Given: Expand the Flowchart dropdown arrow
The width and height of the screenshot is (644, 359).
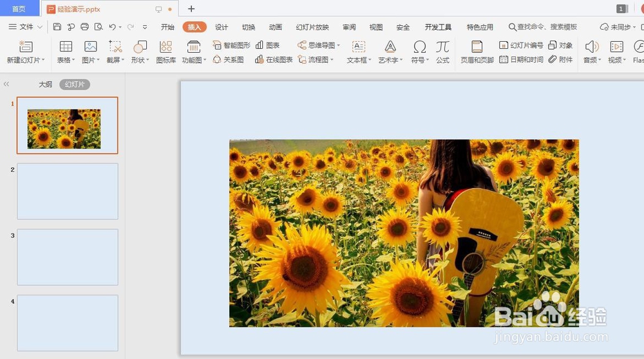Looking at the screenshot, I should tap(332, 59).
